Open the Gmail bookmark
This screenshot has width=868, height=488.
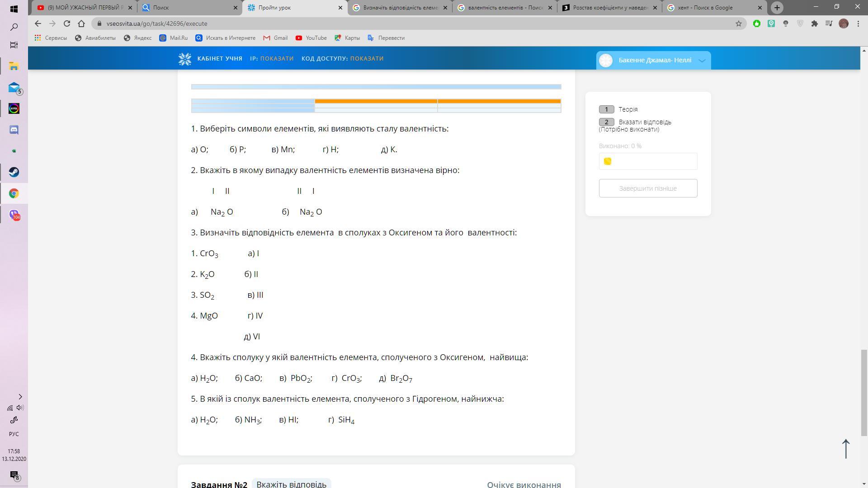pyautogui.click(x=275, y=38)
